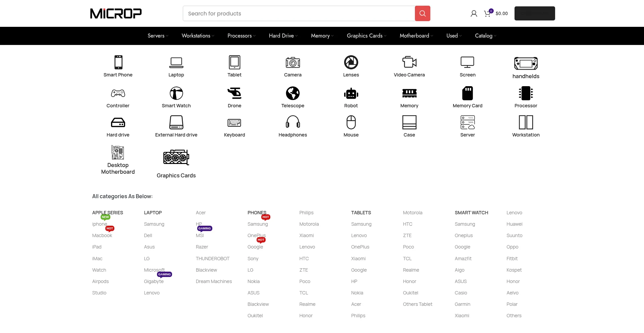Open the Memory Card icon
Viewport: 644px width, 333px height.
468,93
